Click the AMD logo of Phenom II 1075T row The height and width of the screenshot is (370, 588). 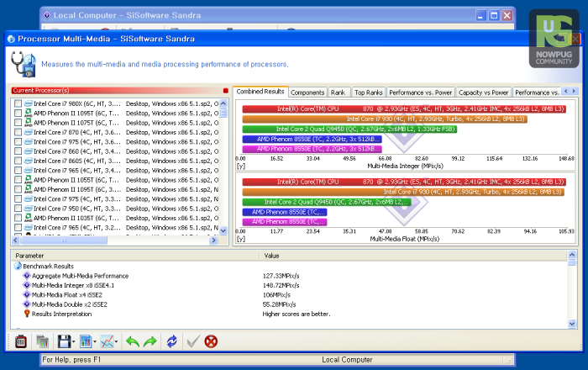[28, 123]
